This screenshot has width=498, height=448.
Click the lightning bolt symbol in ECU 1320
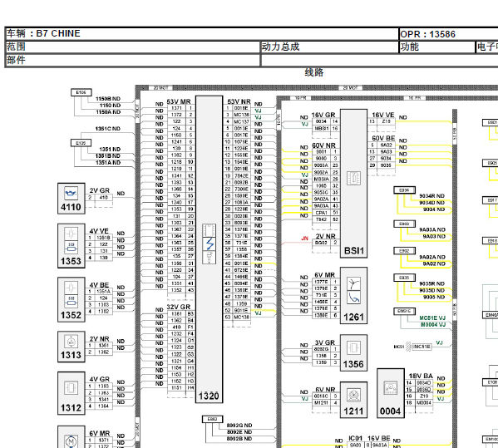click(x=209, y=244)
